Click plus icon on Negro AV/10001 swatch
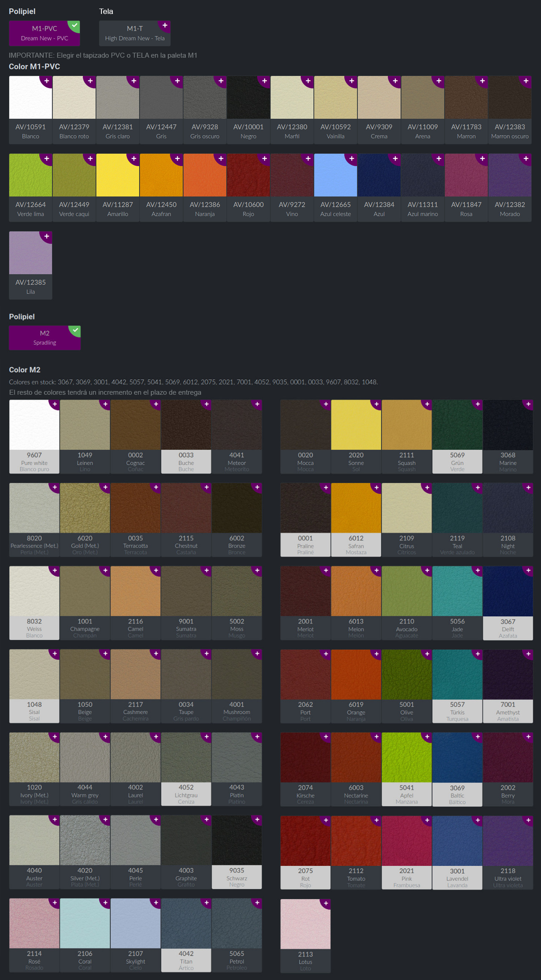 [265, 81]
